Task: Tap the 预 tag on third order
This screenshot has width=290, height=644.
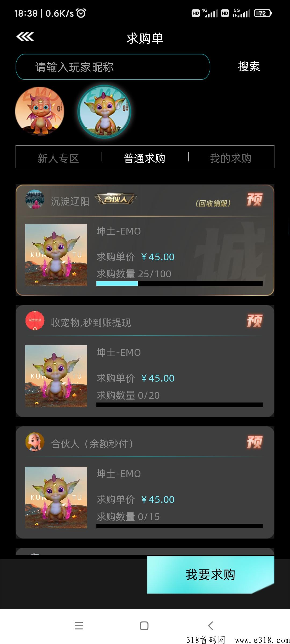Action: [255, 442]
